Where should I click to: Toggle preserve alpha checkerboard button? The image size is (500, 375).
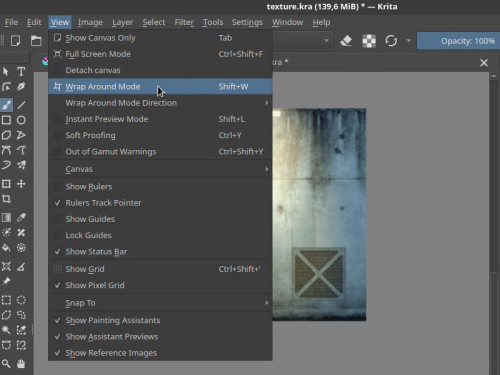click(369, 41)
